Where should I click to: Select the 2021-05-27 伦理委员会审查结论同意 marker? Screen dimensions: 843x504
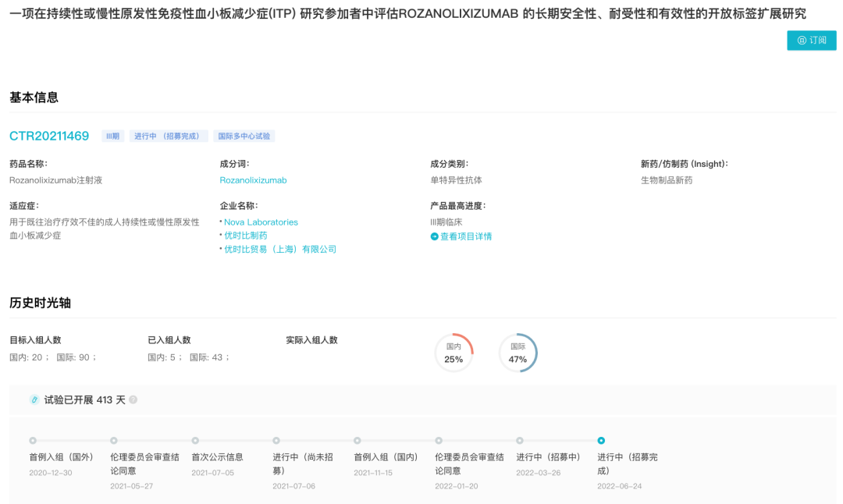[x=114, y=441]
